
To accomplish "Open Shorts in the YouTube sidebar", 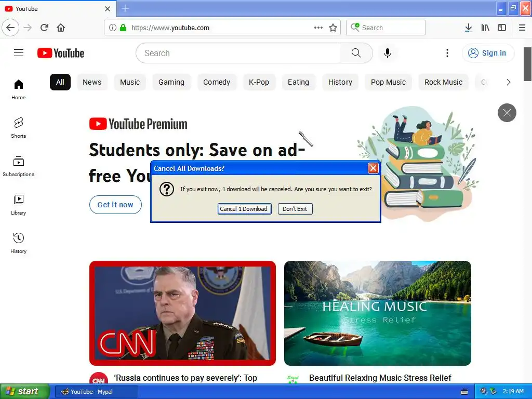I will (19, 128).
